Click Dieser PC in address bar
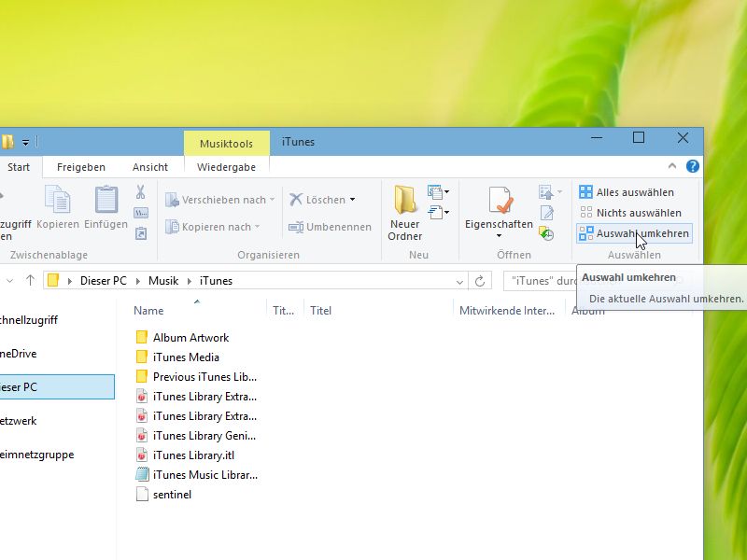The width and height of the screenshot is (747, 560). pos(104,281)
